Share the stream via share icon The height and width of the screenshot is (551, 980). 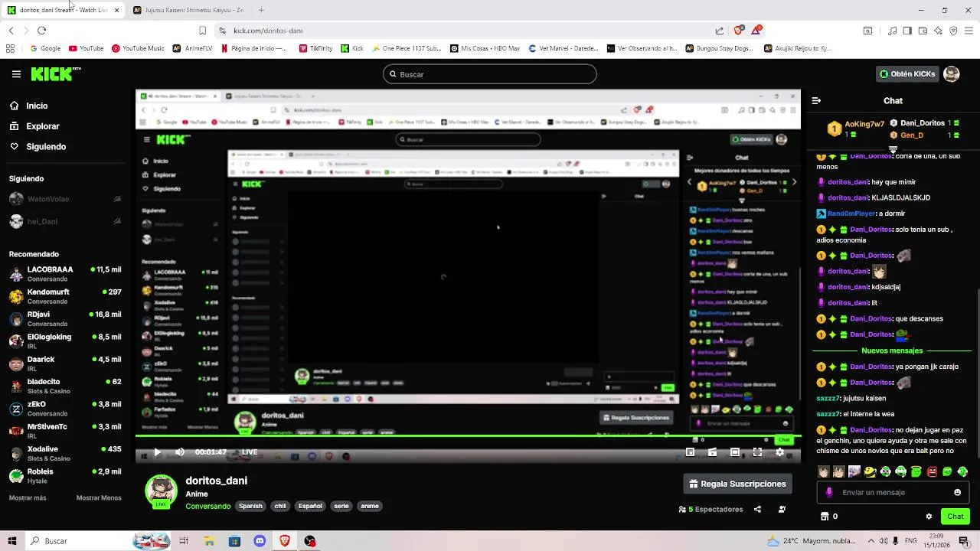(x=757, y=509)
